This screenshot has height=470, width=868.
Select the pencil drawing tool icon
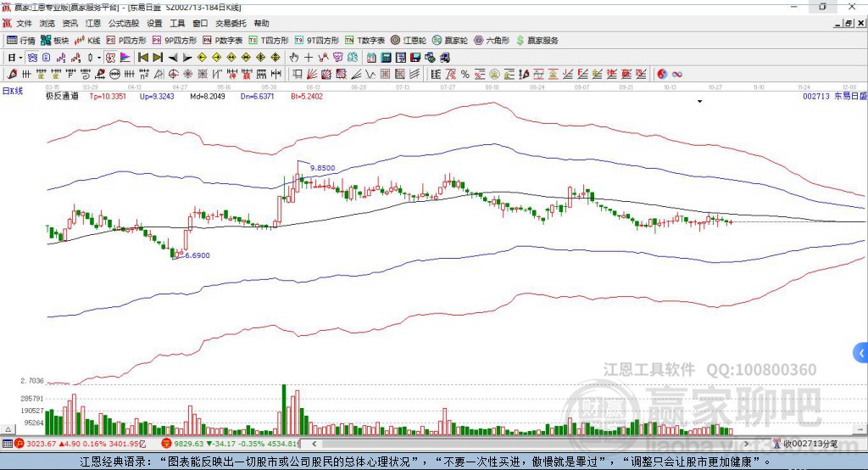(12, 75)
